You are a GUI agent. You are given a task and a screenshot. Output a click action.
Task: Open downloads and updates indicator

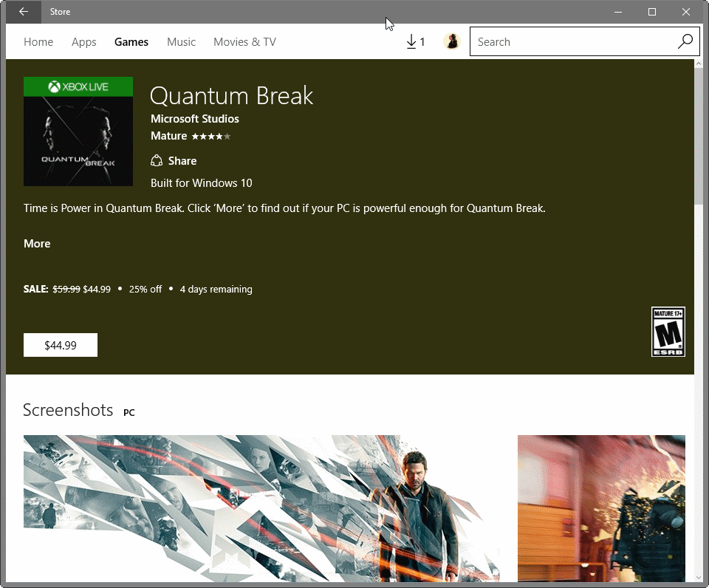[x=416, y=42]
